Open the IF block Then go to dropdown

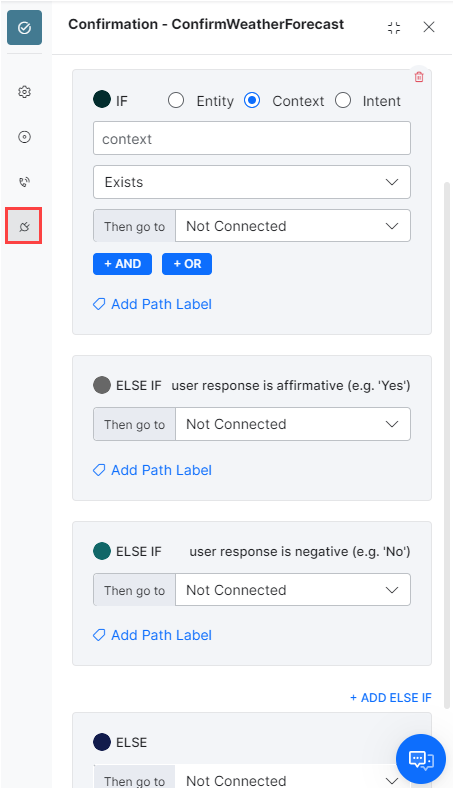pyautogui.click(x=293, y=226)
